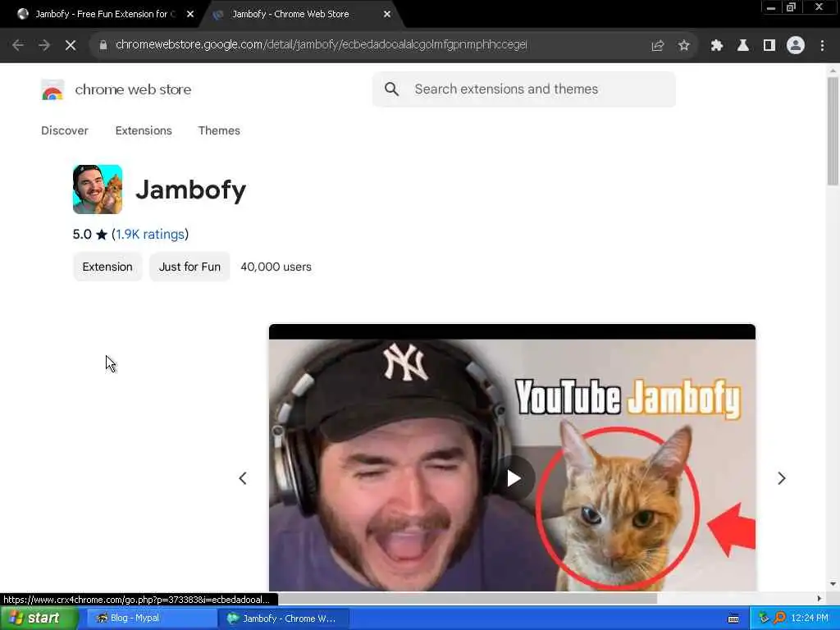
Task: Open the Chrome three-dot menu
Action: pos(822,46)
